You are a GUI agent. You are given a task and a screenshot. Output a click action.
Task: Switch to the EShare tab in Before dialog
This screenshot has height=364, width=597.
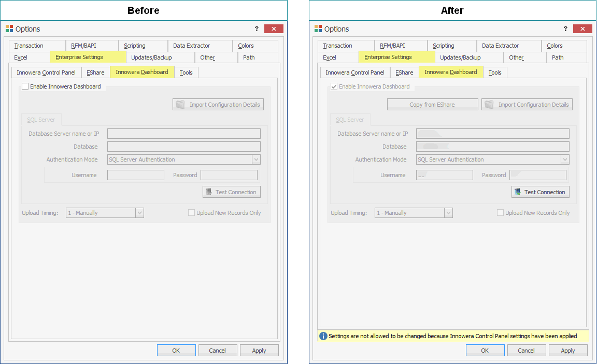pos(95,72)
